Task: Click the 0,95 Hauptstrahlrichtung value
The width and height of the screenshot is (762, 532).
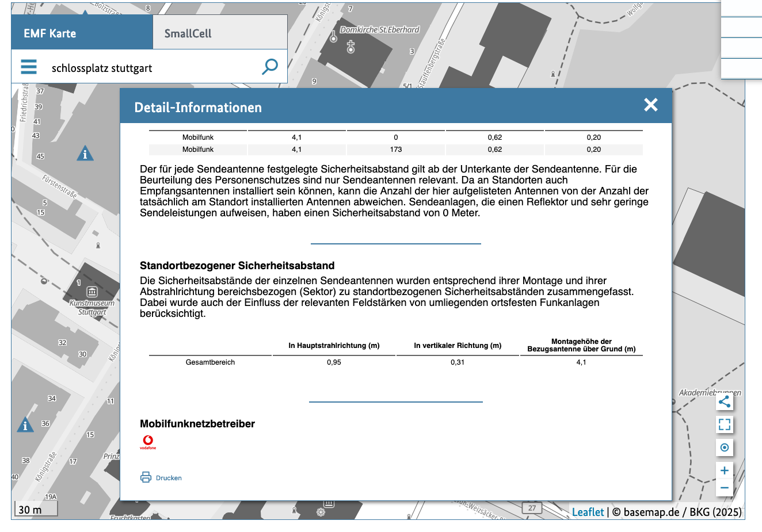Action: (334, 362)
